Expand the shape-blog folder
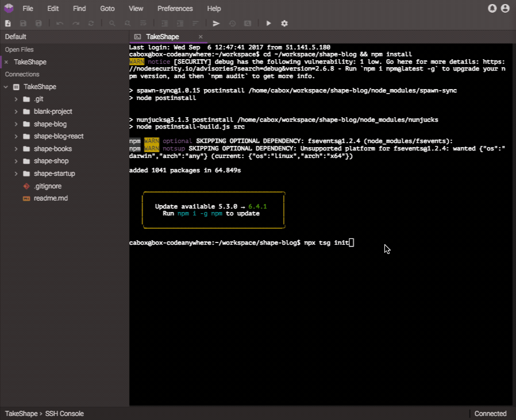 (x=16, y=124)
